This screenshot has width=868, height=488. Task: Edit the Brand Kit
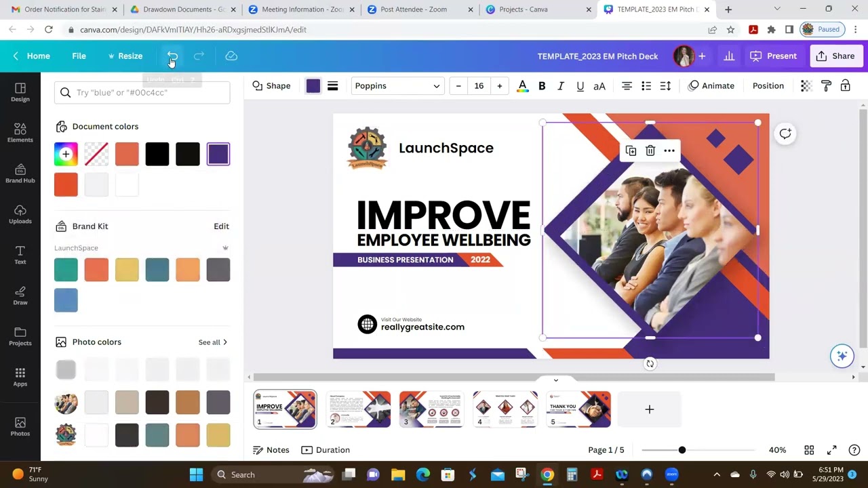tap(222, 226)
